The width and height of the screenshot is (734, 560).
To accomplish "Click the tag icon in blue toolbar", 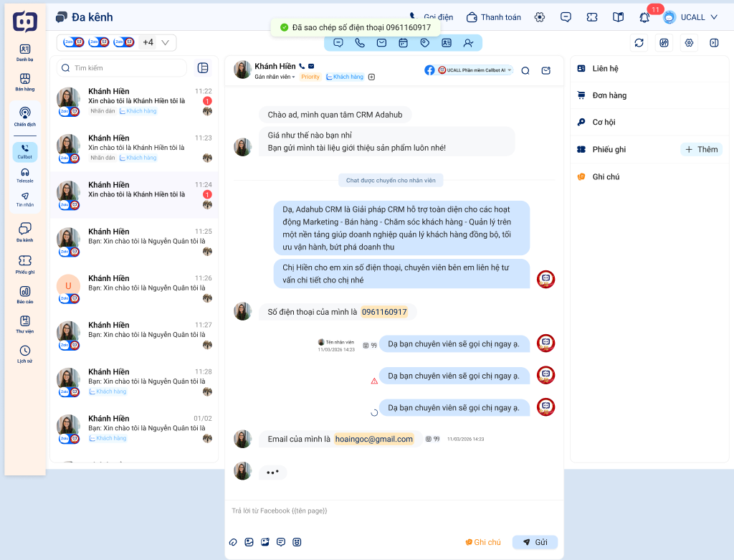I will [424, 43].
